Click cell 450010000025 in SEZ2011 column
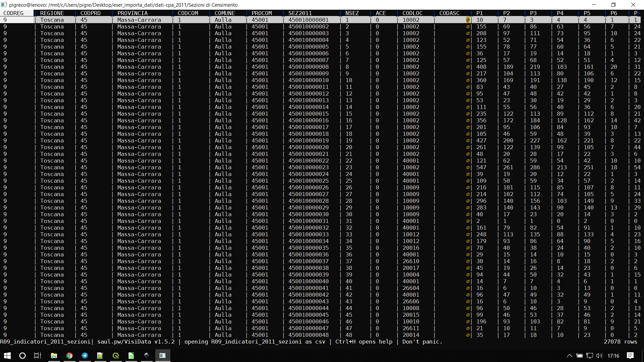 pos(309,181)
